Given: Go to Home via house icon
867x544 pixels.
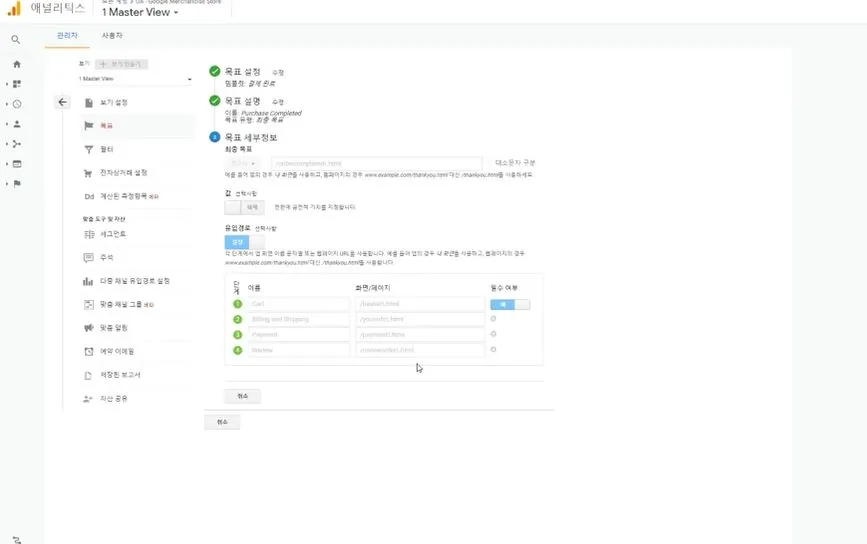Looking at the screenshot, I should [x=17, y=64].
